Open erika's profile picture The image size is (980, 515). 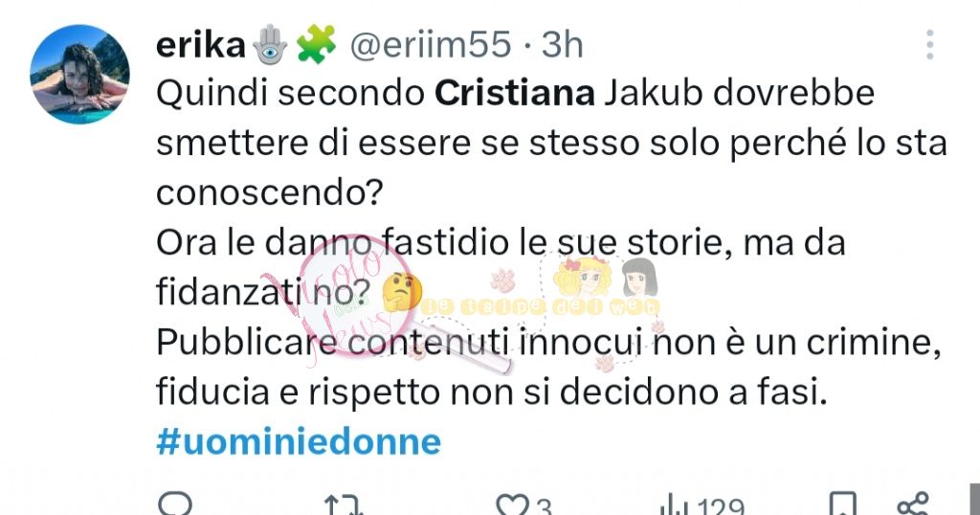(79, 75)
